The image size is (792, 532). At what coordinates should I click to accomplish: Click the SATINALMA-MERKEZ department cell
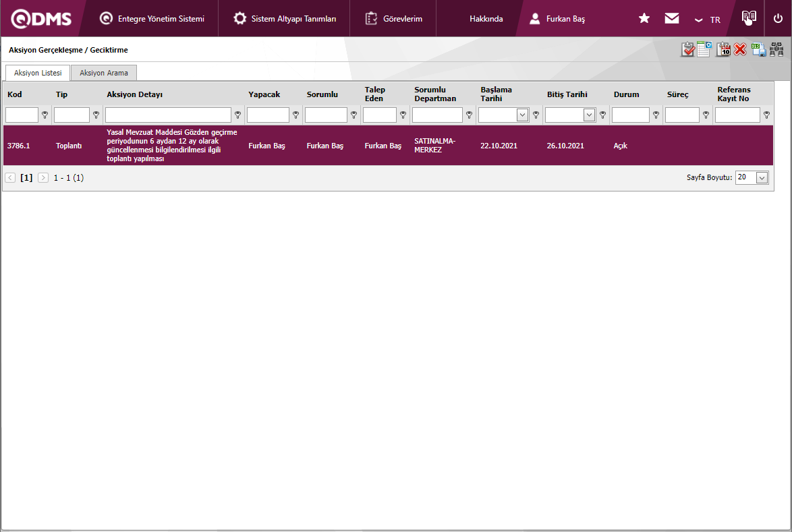(434, 146)
